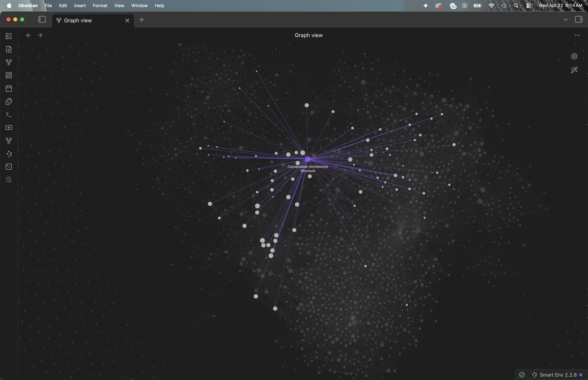Open graph settings gear icon

[x=574, y=56]
